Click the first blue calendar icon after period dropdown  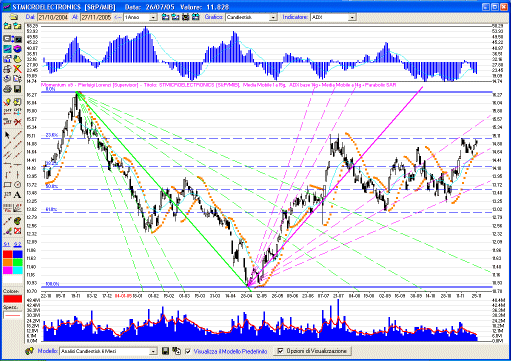coord(165,17)
